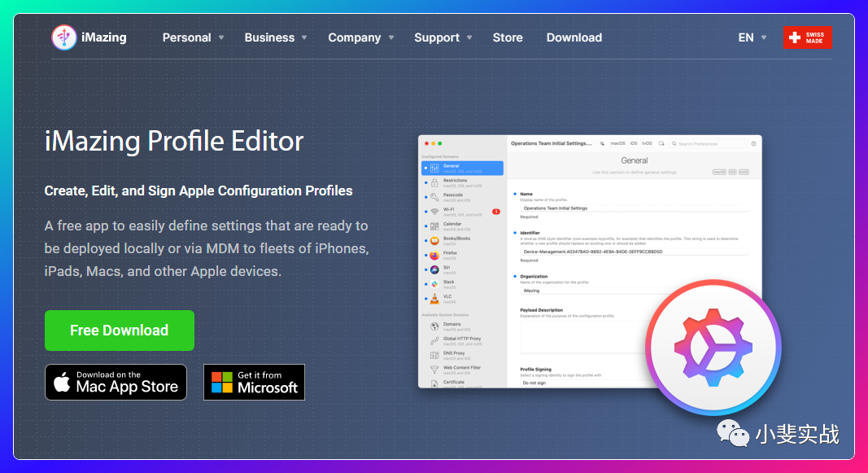This screenshot has height=473, width=868.
Task: Open the Calendar domain icon
Action: pyautogui.click(x=434, y=226)
